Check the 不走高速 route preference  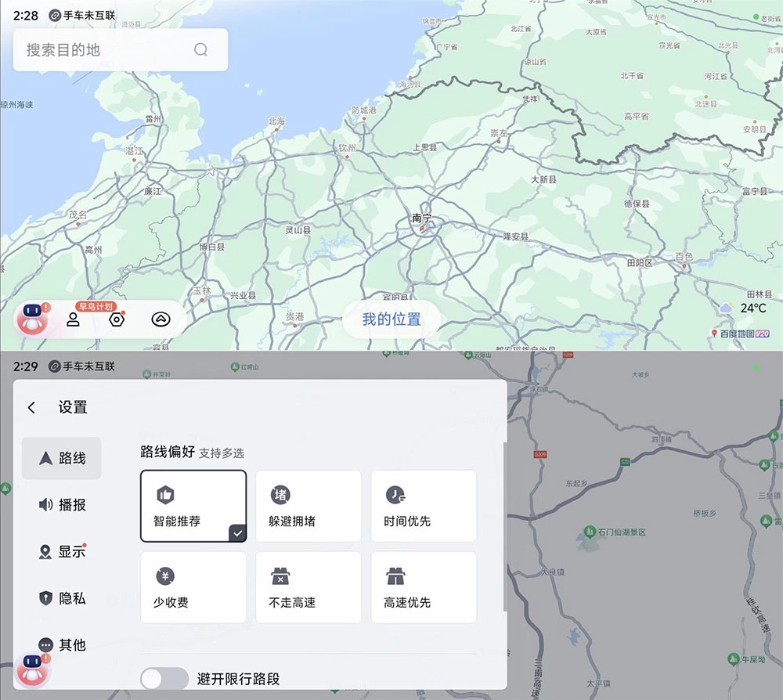point(309,587)
